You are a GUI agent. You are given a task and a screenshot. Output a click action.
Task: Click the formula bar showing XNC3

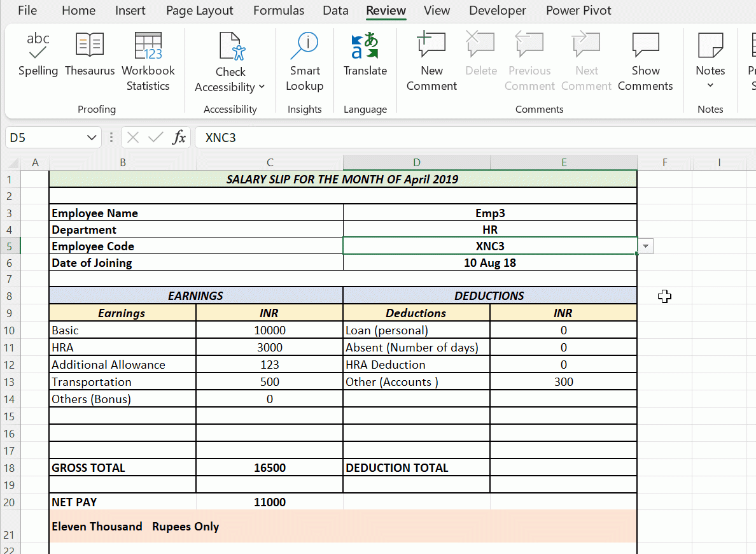click(471, 137)
